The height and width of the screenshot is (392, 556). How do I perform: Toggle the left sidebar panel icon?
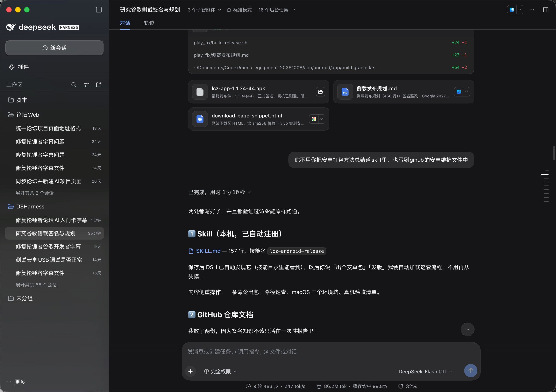(x=99, y=10)
